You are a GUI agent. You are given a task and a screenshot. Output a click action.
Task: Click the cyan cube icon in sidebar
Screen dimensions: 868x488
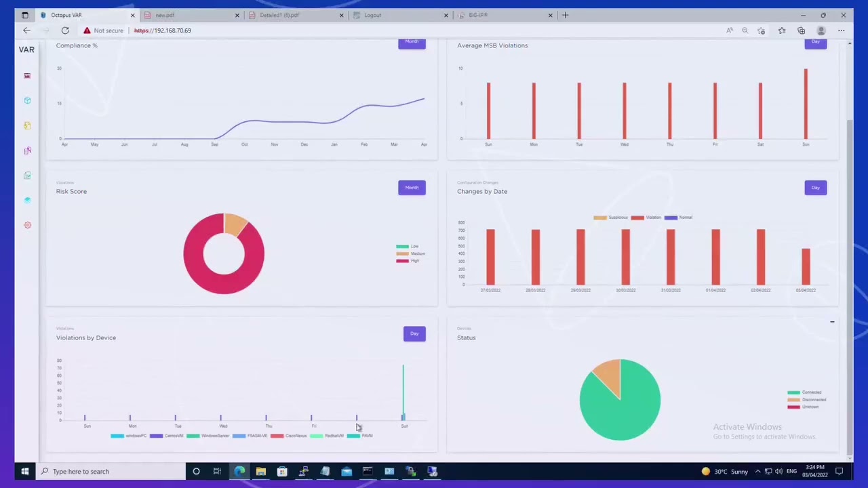(x=27, y=100)
